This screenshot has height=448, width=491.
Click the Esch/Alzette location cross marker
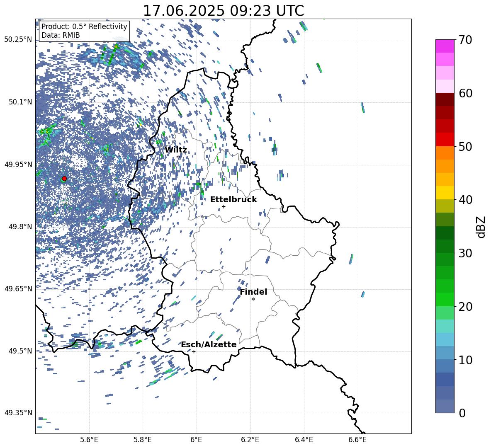tap(194, 351)
